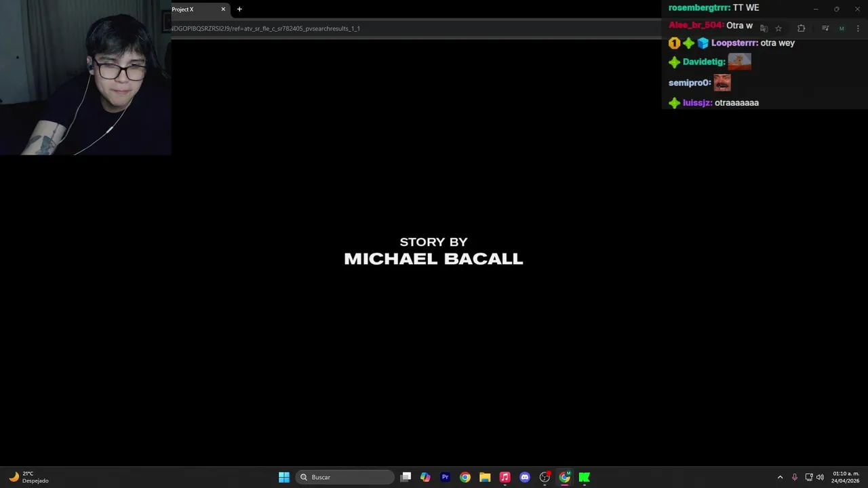Open Task View from the taskbar
The height and width of the screenshot is (488, 868).
coord(406,477)
